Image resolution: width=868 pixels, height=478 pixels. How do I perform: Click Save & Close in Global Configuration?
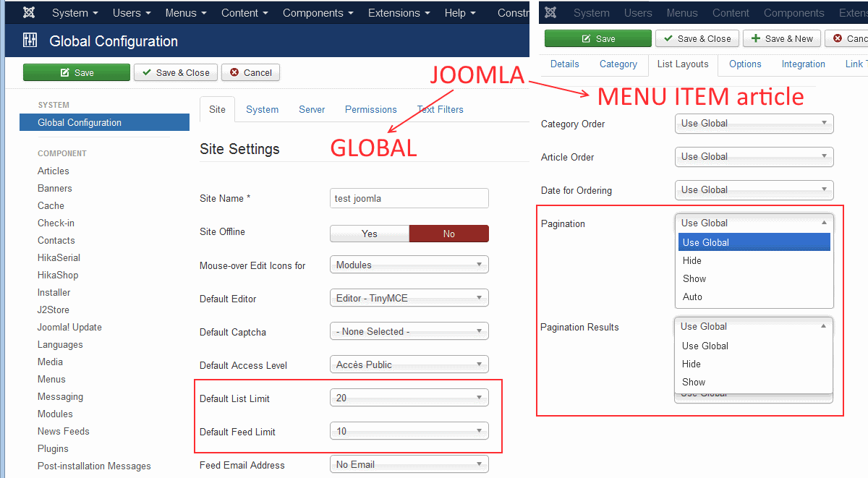click(x=175, y=72)
